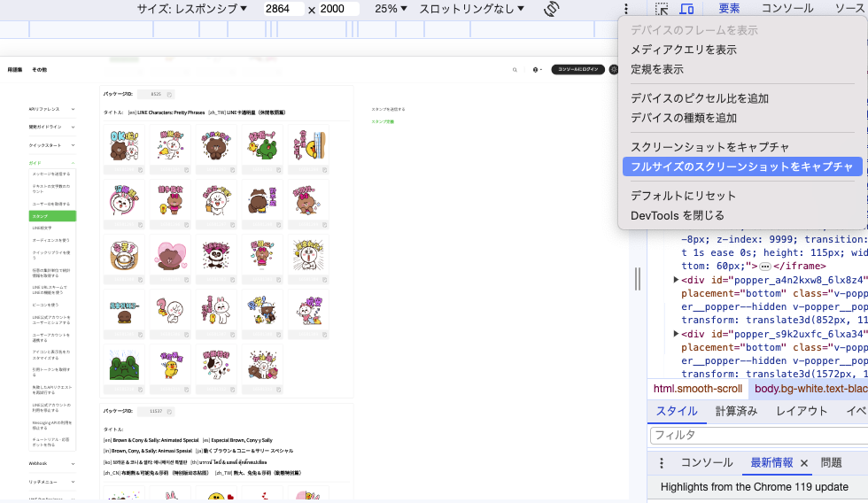Choose 定規を表示 from the menu
Screen dimensions: 868x503
(742, 70)
